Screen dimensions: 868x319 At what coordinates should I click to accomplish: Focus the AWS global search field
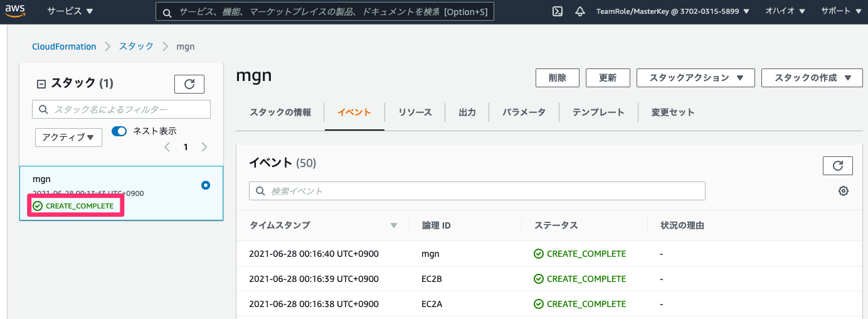coord(325,12)
